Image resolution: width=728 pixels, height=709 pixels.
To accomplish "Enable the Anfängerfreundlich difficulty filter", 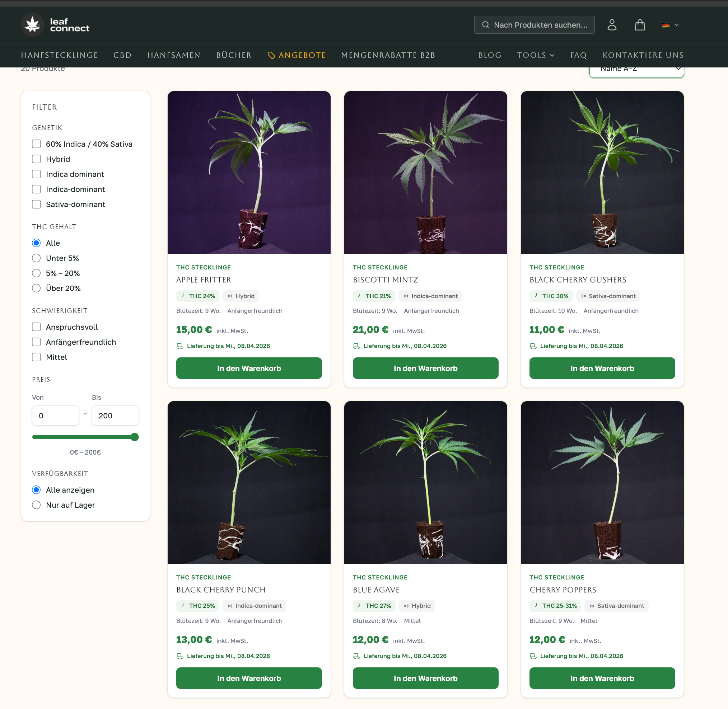I will pos(36,342).
